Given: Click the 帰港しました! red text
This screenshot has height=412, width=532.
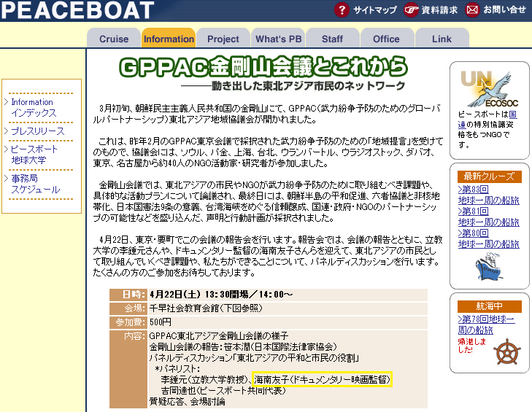Looking at the screenshot, I should [x=472, y=345].
